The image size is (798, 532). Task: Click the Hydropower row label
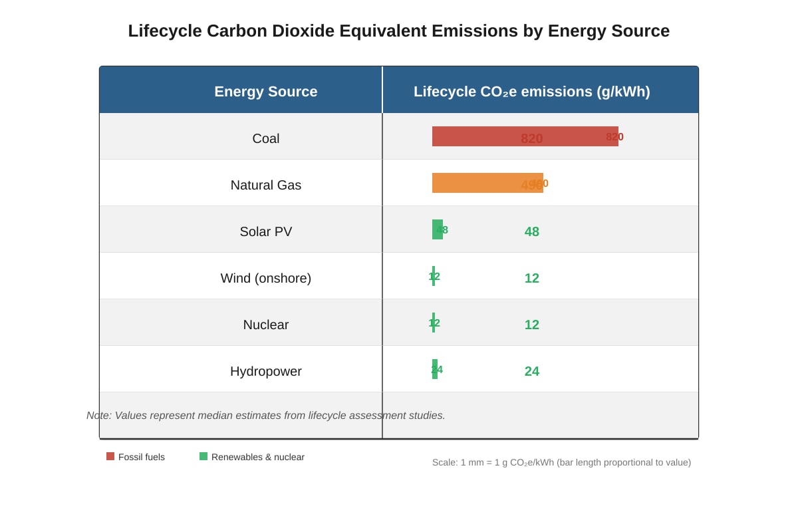point(266,371)
